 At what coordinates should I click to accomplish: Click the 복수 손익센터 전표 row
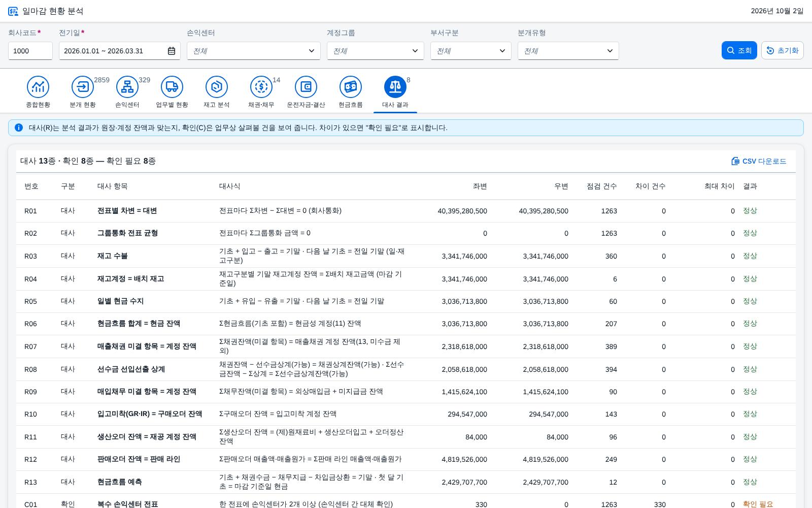click(x=406, y=501)
